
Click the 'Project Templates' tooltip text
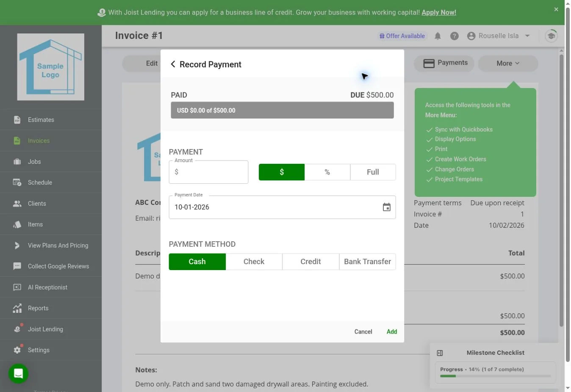pyautogui.click(x=458, y=179)
